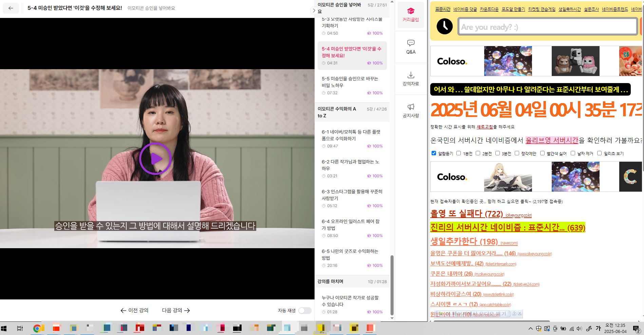Collapse the curriculum sidebar with the chevron
644x335 pixels.
314,11
